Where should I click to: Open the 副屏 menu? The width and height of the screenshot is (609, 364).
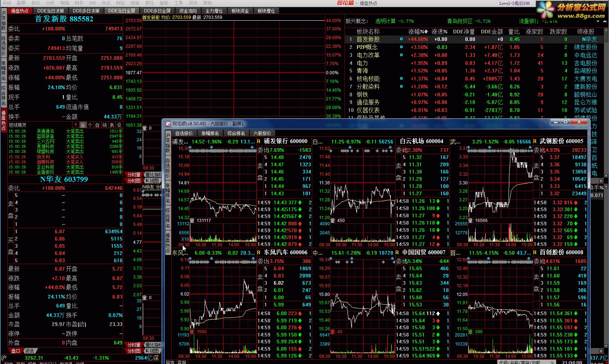point(21,3)
